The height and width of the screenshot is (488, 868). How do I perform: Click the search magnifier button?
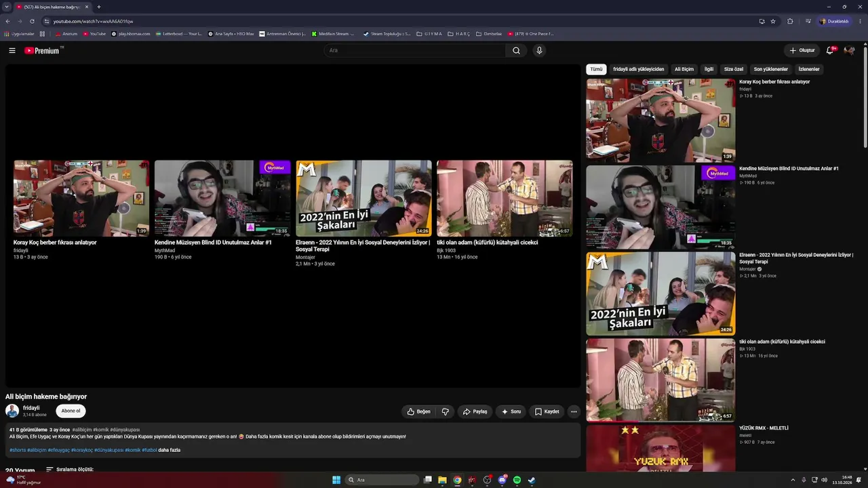[x=516, y=50]
